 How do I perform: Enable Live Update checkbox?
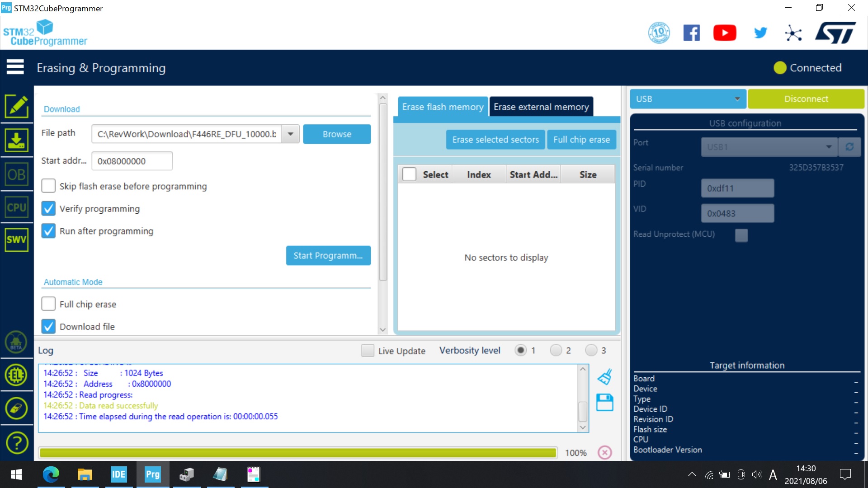click(368, 351)
